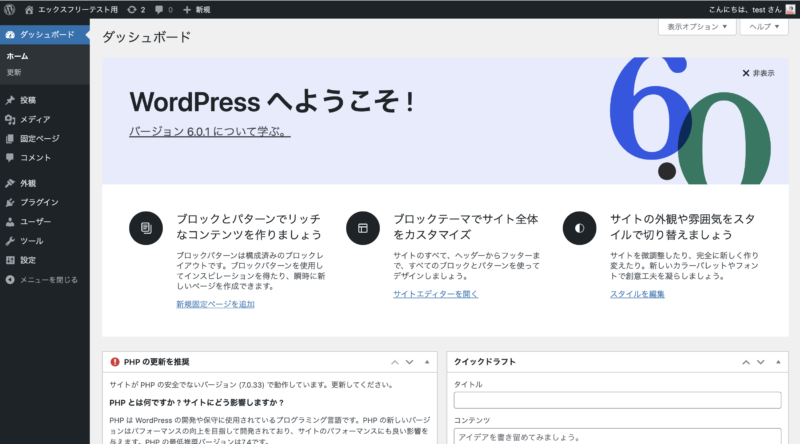Follow サイトエディターを開く link

point(435,294)
